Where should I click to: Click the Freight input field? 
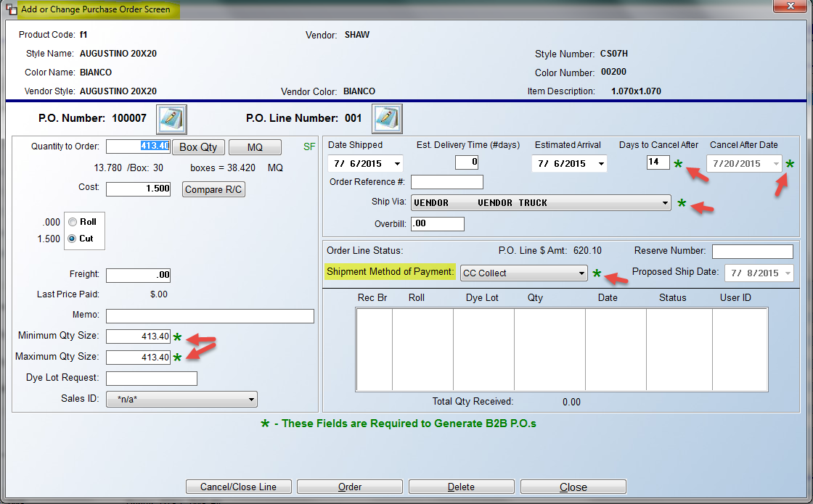[139, 275]
